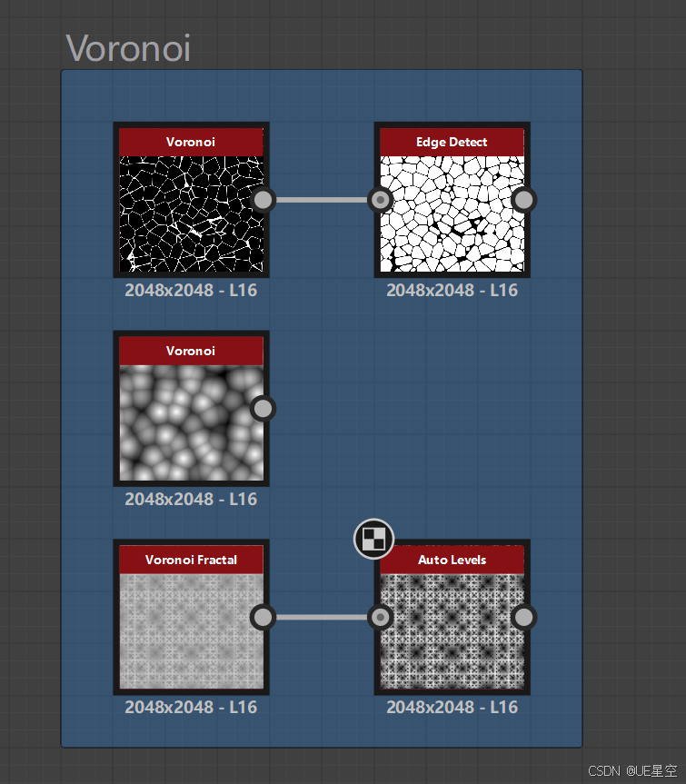Select the Edge Detect node preview

[452, 214]
